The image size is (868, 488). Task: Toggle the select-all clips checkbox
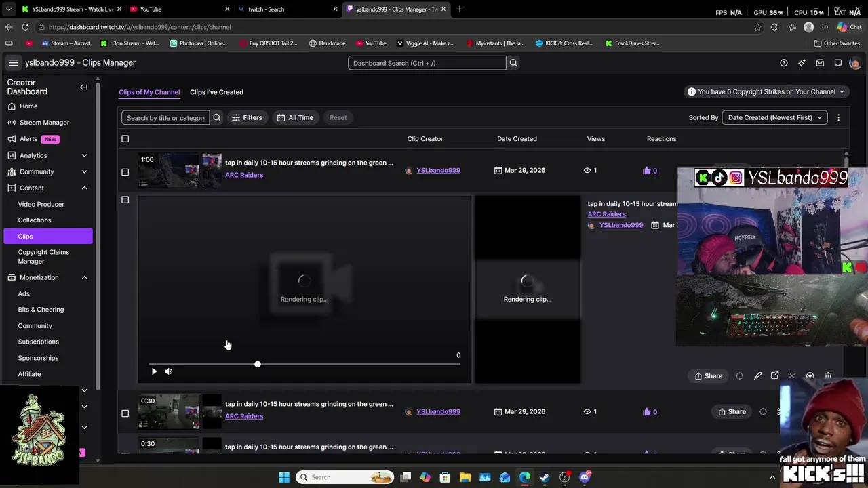point(125,139)
